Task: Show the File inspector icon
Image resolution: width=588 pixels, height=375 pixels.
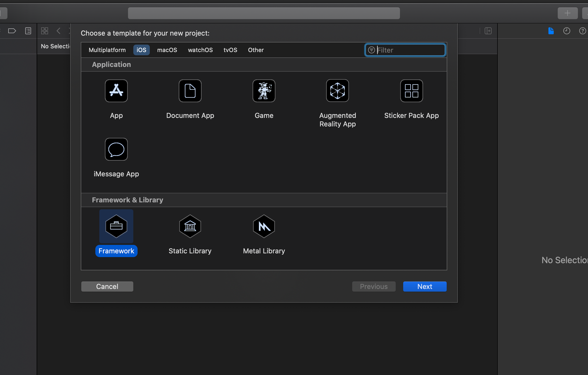Action: 551,31
